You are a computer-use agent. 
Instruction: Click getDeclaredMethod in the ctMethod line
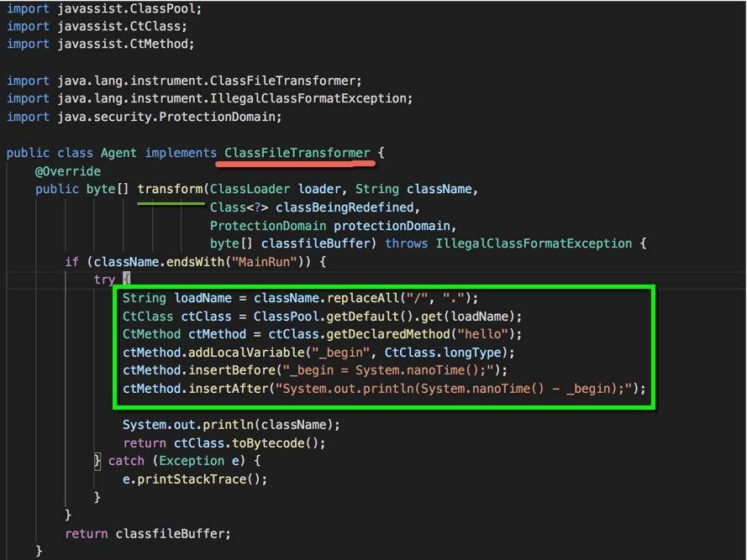pos(388,334)
